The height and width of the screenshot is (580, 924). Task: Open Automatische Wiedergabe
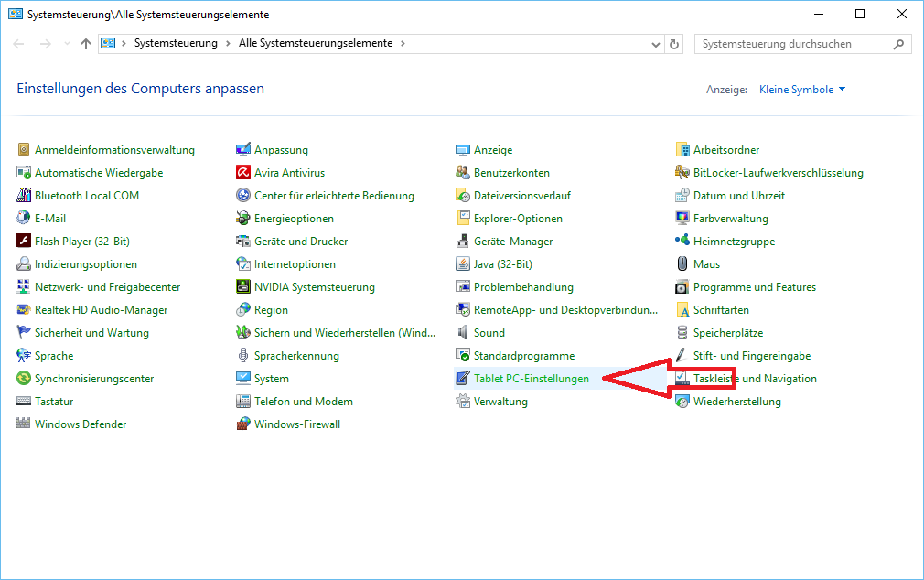pos(99,173)
